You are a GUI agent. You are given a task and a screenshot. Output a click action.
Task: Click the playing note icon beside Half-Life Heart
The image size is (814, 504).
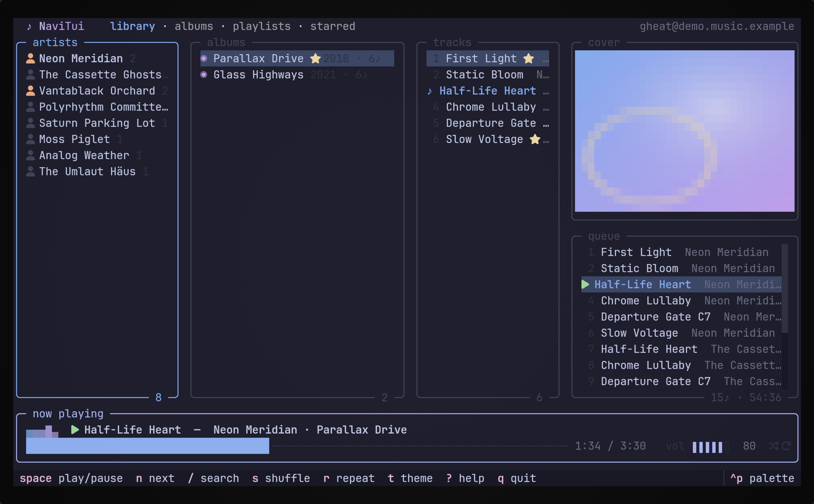[430, 91]
